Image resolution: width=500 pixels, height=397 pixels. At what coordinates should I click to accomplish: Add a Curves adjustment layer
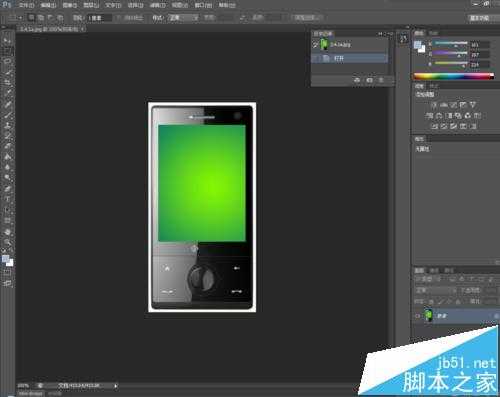[x=454, y=105]
